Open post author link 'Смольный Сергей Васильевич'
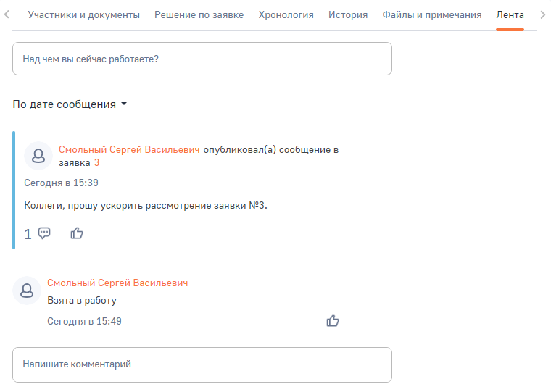 pos(129,150)
